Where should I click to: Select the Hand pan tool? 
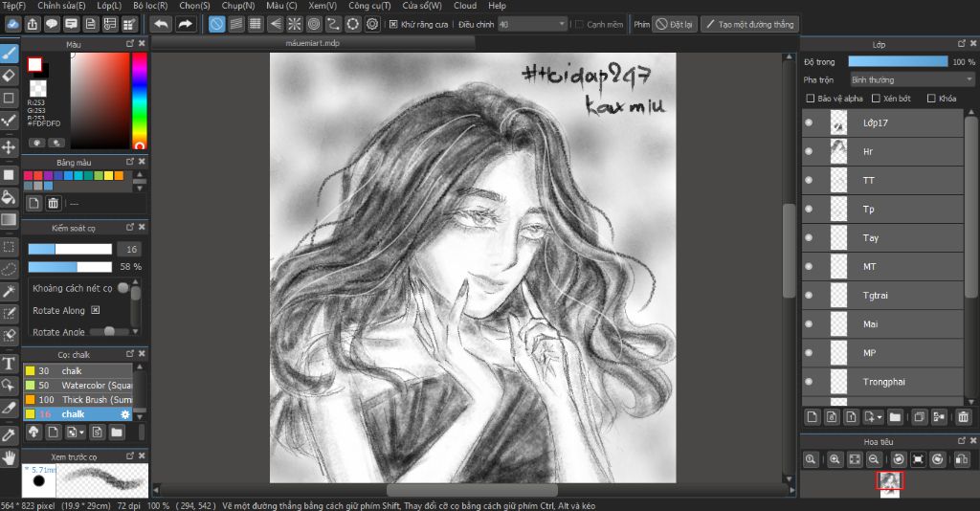pyautogui.click(x=9, y=458)
